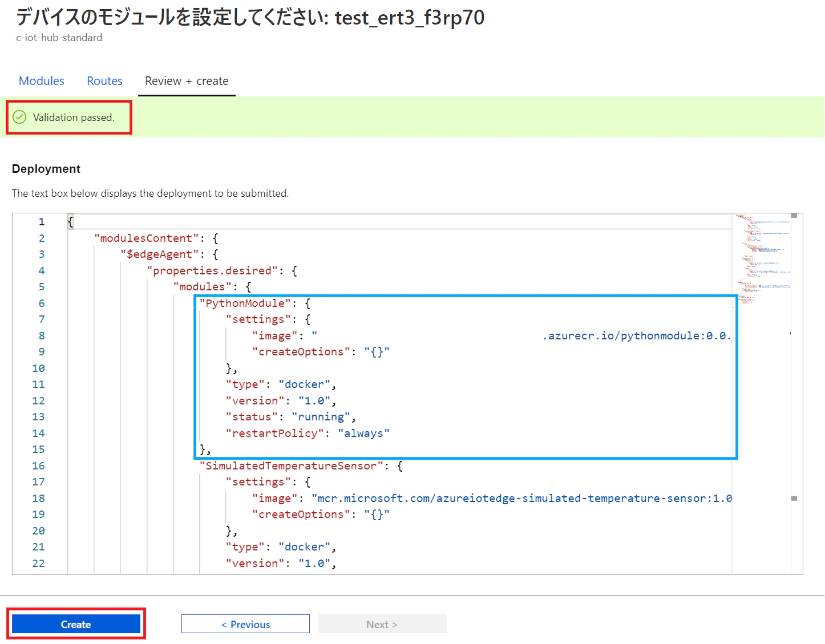Viewport: 825px width, 644px height.
Task: Click line number 1 in the editor gutter
Action: point(42,221)
